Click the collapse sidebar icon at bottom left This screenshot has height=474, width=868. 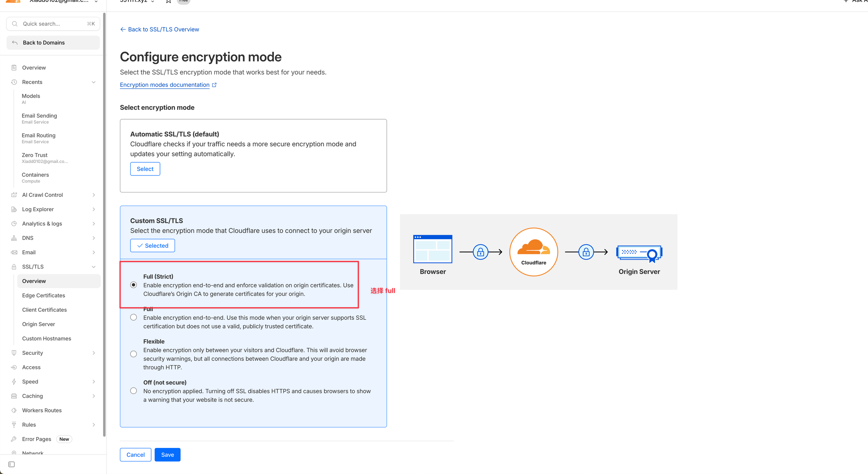[x=12, y=464]
